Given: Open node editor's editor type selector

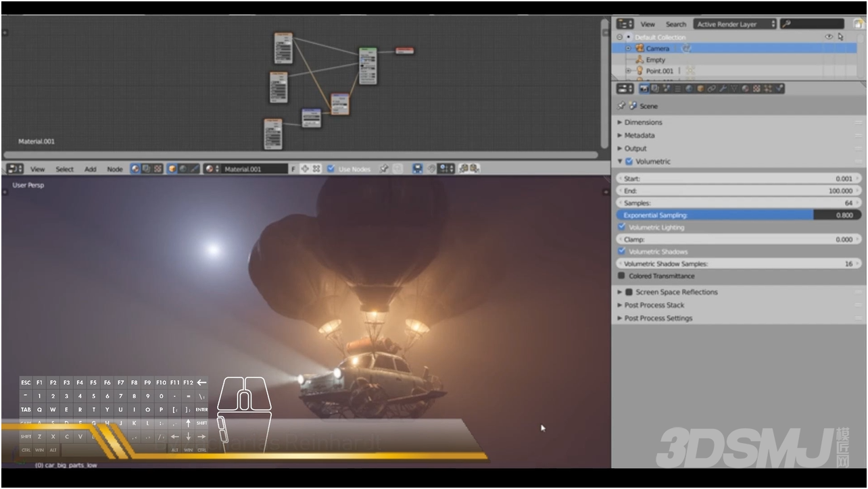Looking at the screenshot, I should [x=15, y=169].
